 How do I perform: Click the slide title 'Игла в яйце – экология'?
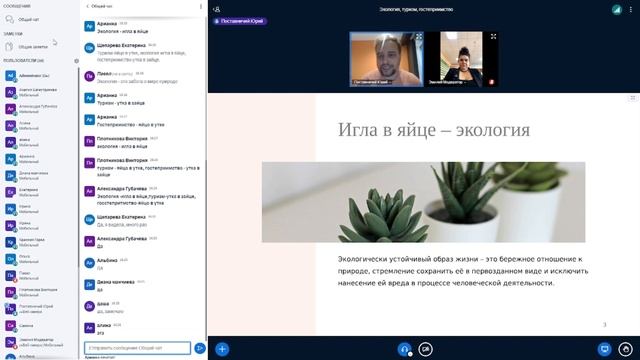pos(433,130)
